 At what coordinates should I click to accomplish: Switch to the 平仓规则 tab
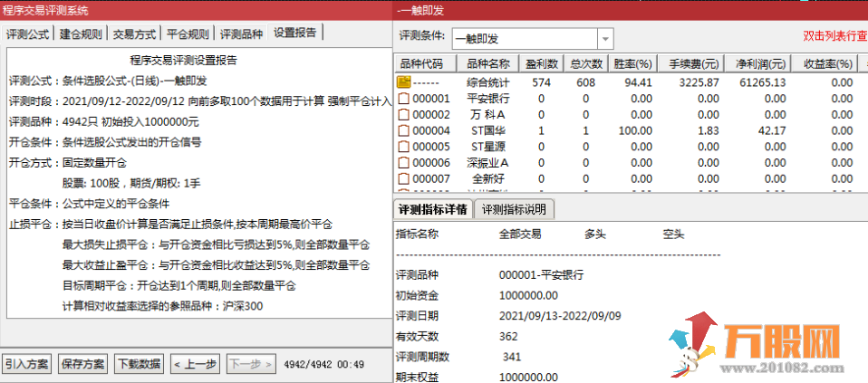(x=188, y=34)
